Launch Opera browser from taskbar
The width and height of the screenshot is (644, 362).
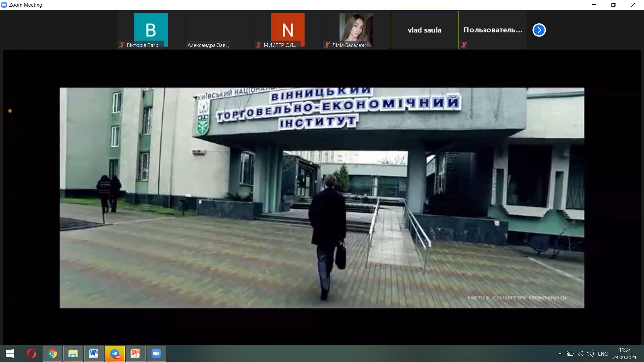(x=32, y=354)
